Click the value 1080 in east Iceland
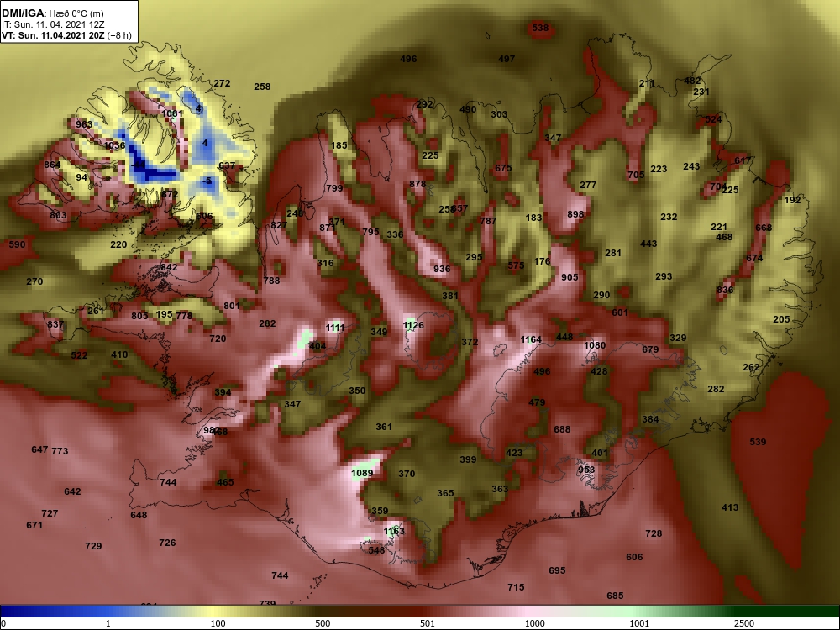 [x=595, y=345]
